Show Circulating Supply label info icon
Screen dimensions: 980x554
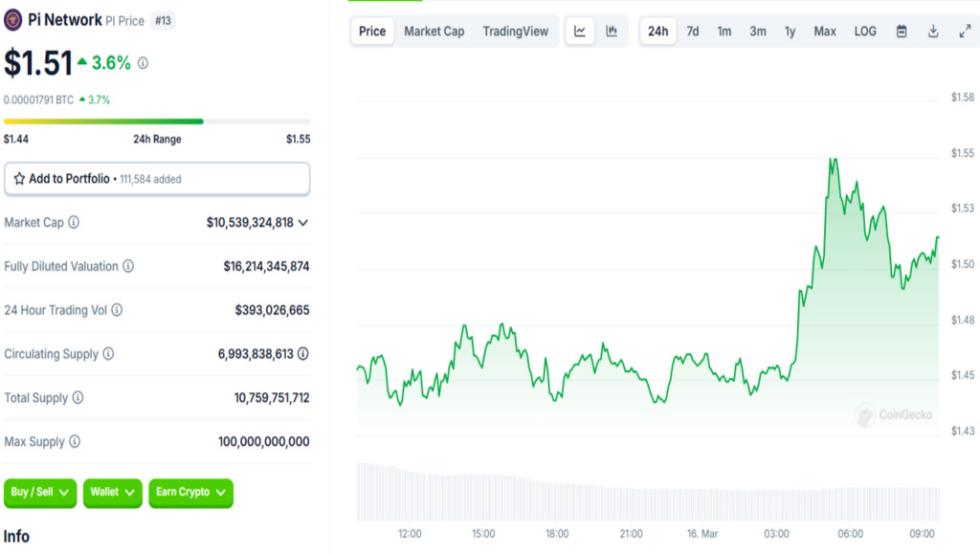pyautogui.click(x=108, y=353)
